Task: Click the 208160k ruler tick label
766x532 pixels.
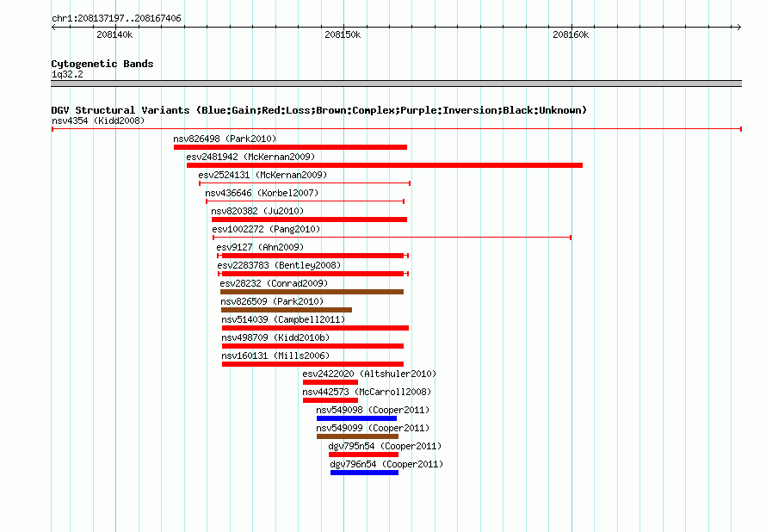Action: (x=571, y=34)
